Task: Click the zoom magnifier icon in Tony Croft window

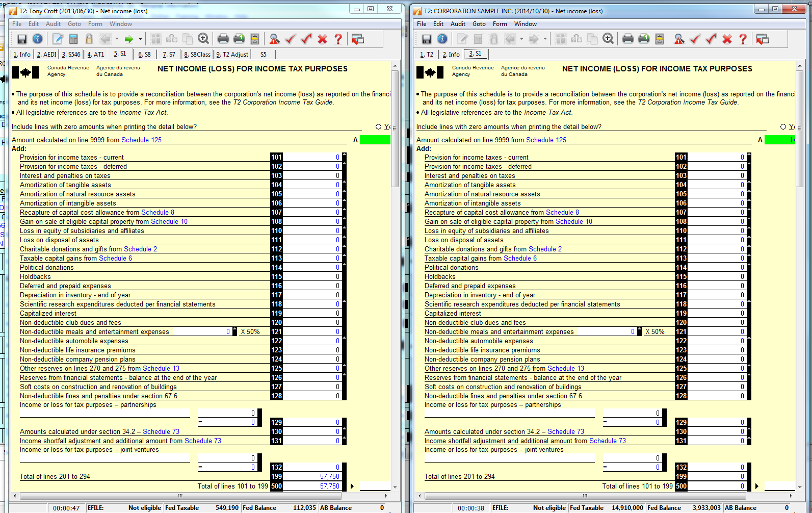Action: point(203,39)
